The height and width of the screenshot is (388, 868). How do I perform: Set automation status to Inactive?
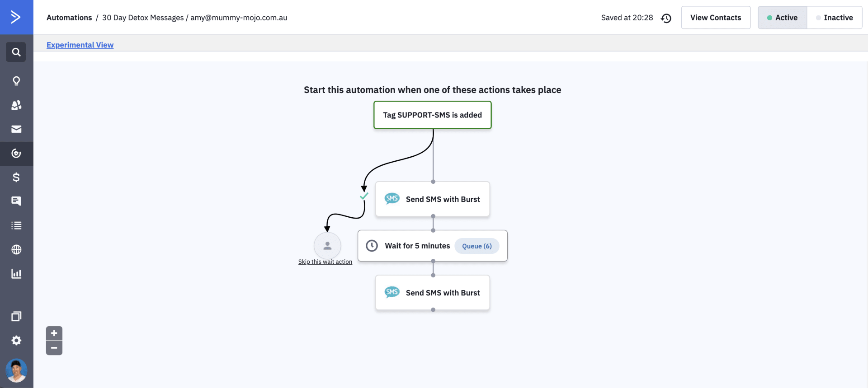835,18
